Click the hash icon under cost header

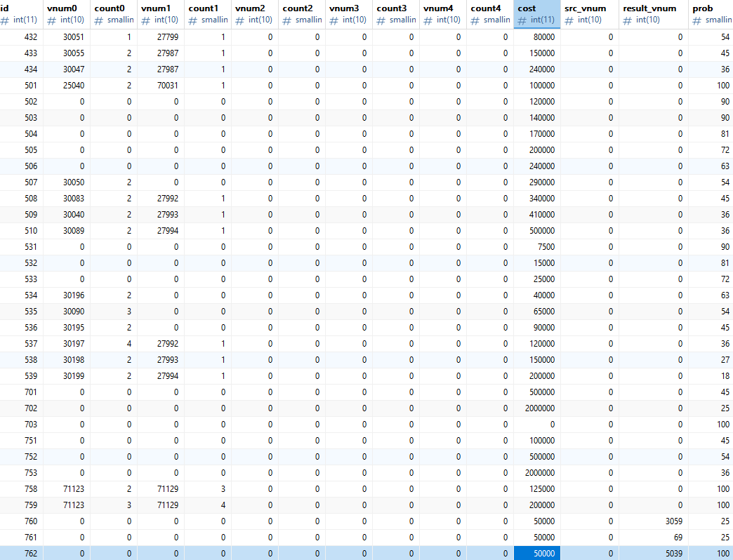pyautogui.click(x=522, y=20)
